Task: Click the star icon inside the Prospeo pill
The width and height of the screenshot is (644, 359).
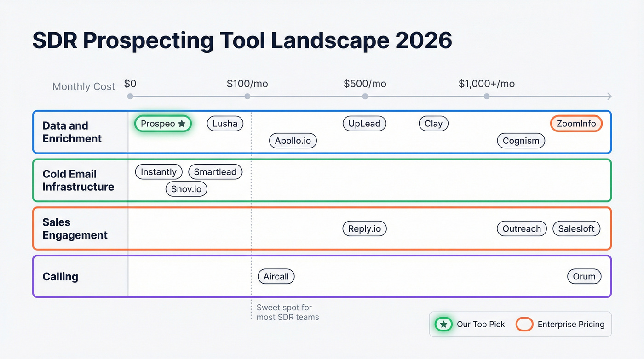Action: coord(182,124)
